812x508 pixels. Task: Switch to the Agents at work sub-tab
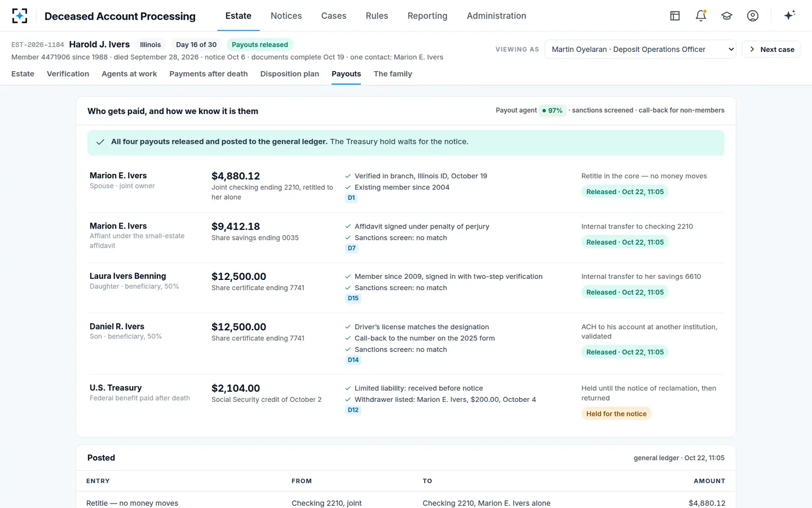click(129, 74)
